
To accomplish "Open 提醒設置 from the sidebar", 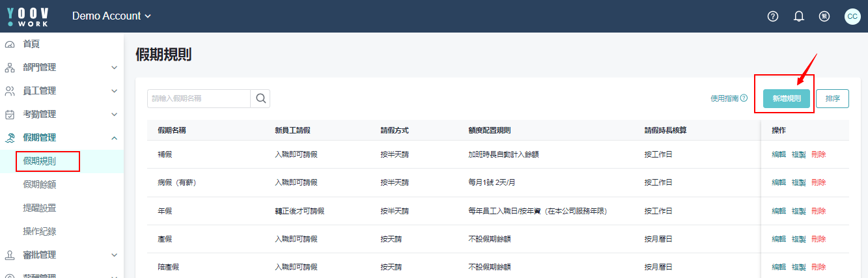I will [x=40, y=208].
